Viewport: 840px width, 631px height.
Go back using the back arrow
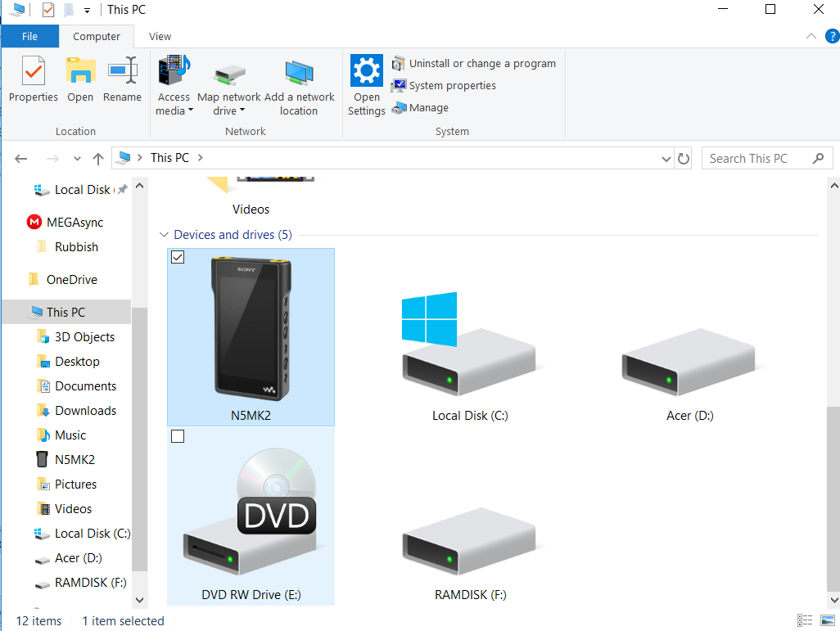[21, 159]
